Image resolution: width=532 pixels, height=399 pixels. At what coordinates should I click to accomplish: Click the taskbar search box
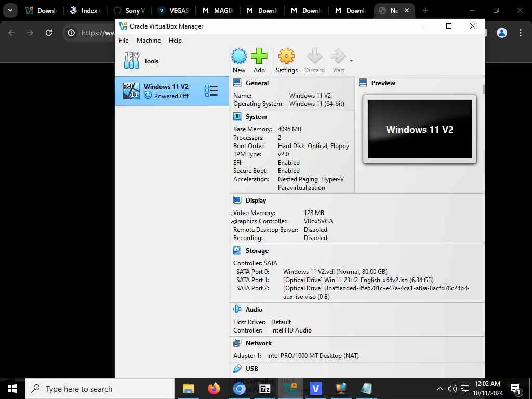pos(100,389)
